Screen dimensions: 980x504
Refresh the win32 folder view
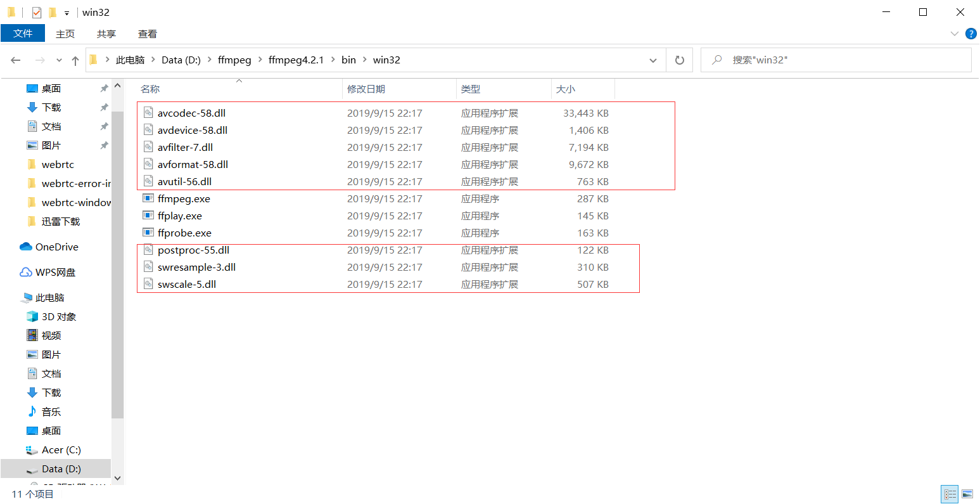tap(680, 60)
